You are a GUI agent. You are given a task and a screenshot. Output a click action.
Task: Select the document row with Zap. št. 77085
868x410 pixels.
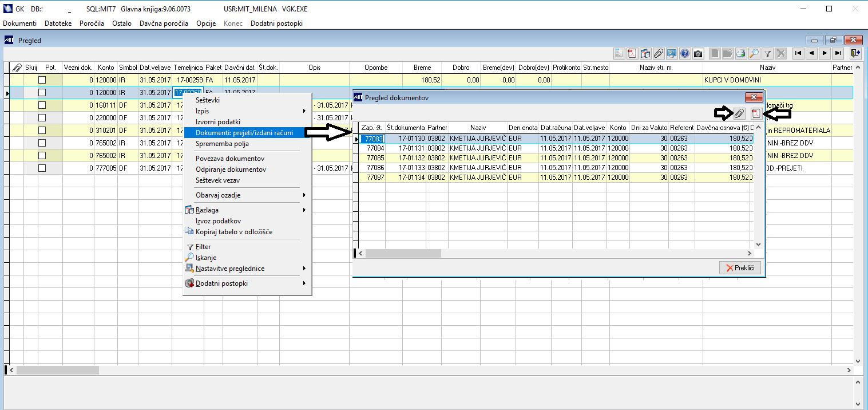click(372, 157)
